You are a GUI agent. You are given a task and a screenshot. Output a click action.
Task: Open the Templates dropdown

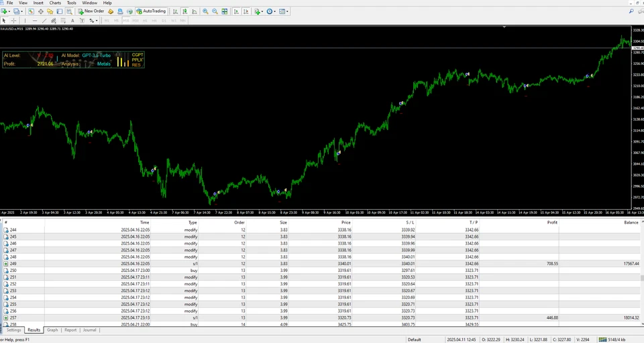coord(283,11)
